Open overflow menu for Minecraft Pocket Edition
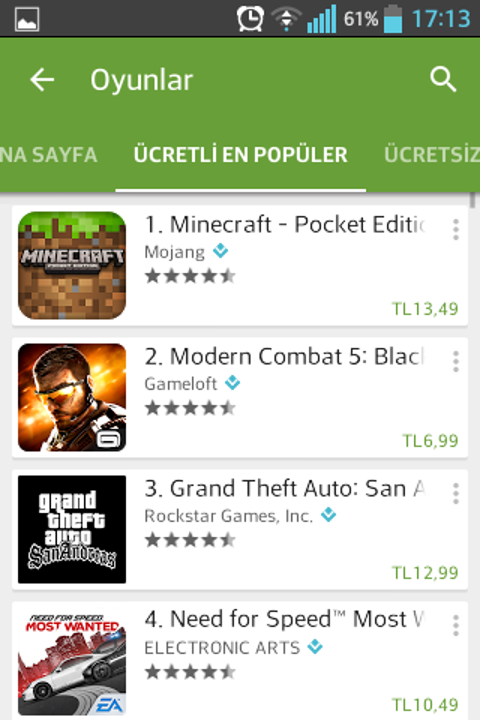 tap(455, 229)
